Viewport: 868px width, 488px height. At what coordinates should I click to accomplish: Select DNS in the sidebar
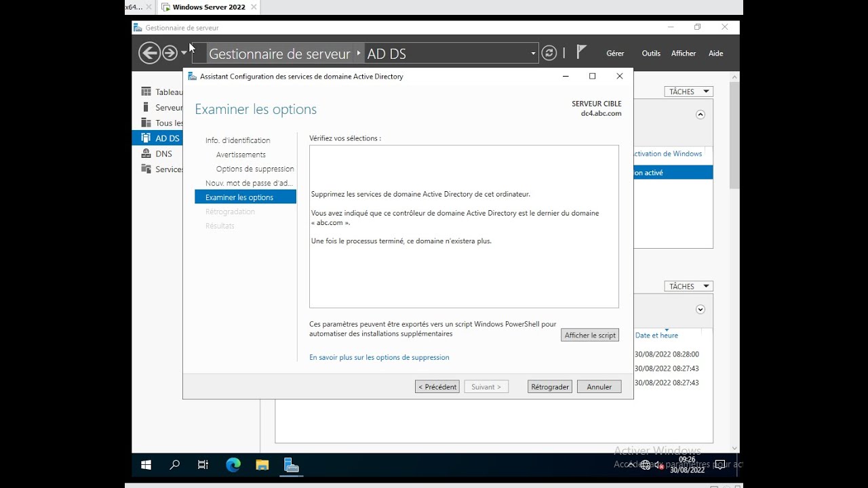[157, 154]
